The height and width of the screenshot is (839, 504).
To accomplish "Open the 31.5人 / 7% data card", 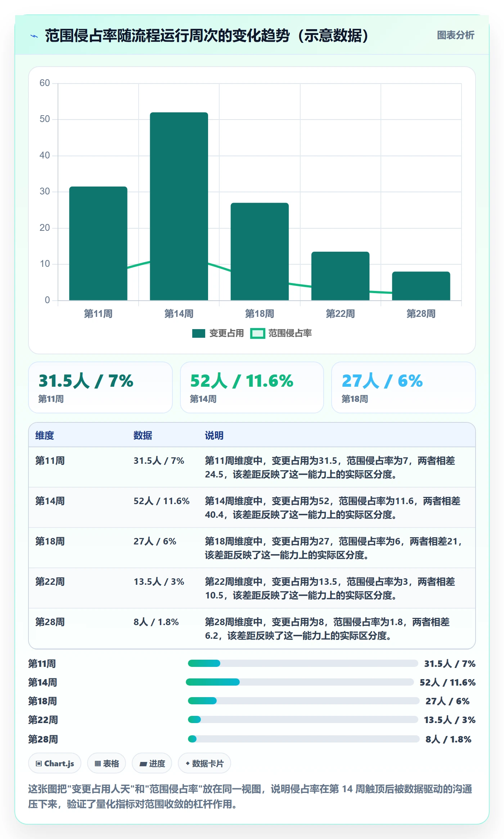I will point(100,387).
